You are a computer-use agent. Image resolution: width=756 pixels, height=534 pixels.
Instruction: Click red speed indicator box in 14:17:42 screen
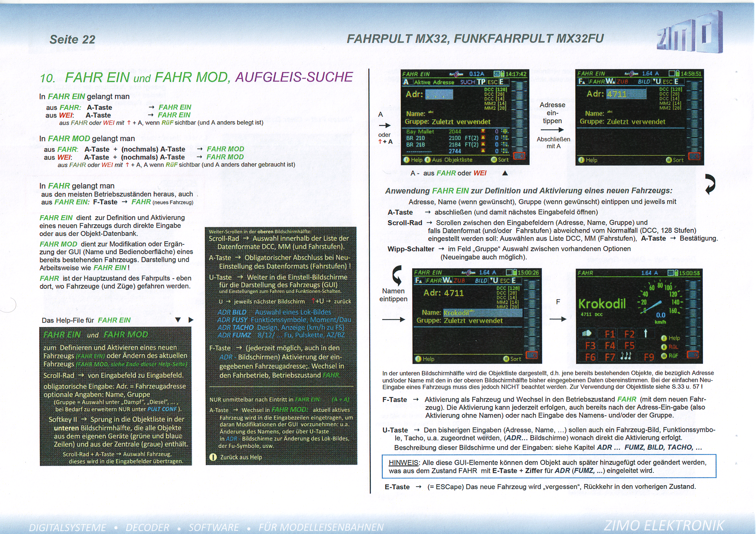coord(519,156)
